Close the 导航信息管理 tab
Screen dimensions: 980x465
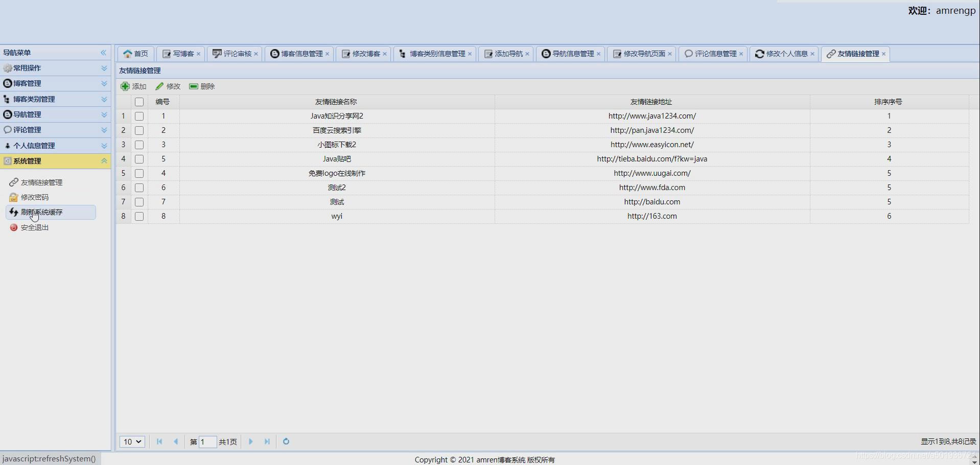click(599, 54)
